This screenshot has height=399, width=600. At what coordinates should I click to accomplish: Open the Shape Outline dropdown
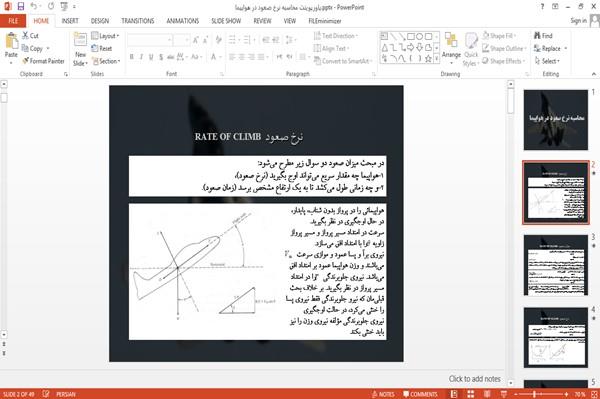pyautogui.click(x=504, y=48)
